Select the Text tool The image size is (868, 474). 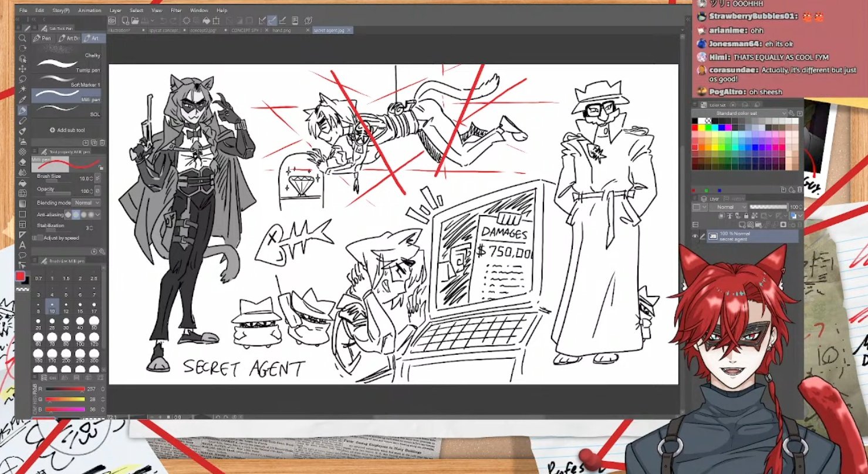click(x=22, y=244)
